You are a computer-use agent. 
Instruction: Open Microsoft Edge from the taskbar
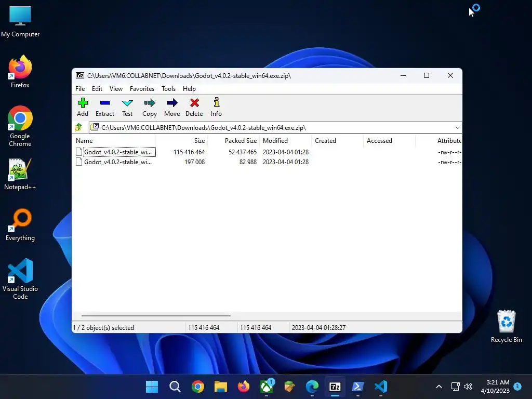pos(312,387)
